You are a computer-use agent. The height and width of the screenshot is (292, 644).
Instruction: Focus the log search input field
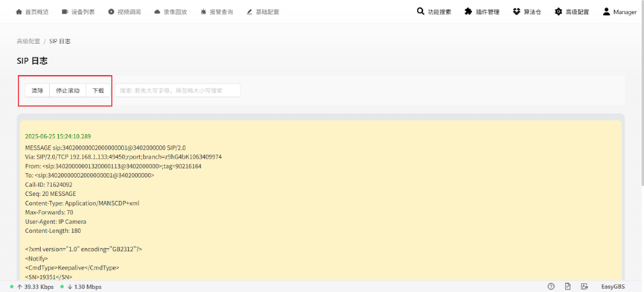(178, 91)
